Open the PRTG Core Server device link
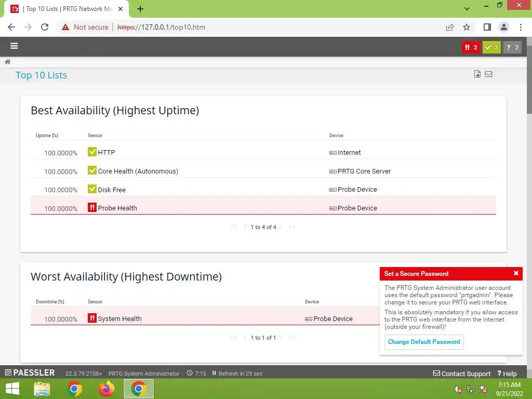Image resolution: width=532 pixels, height=399 pixels. [x=364, y=171]
